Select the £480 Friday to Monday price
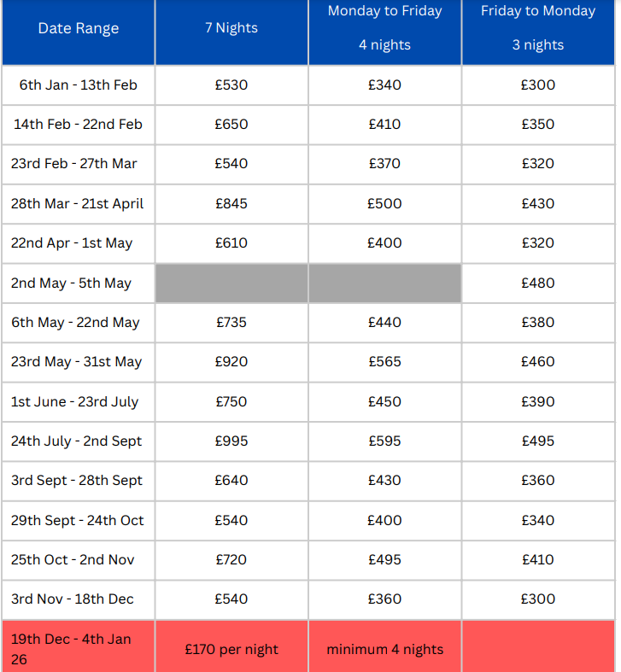621x672 pixels. 538,283
